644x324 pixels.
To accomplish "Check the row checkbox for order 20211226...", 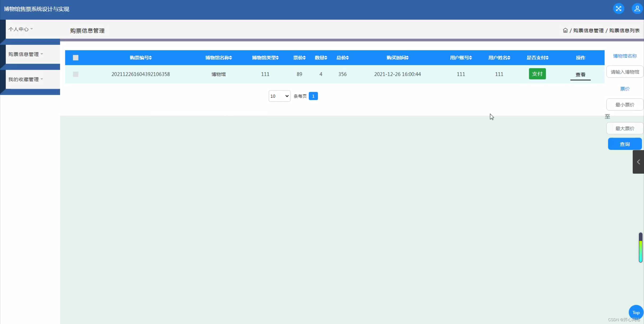I will coord(76,74).
